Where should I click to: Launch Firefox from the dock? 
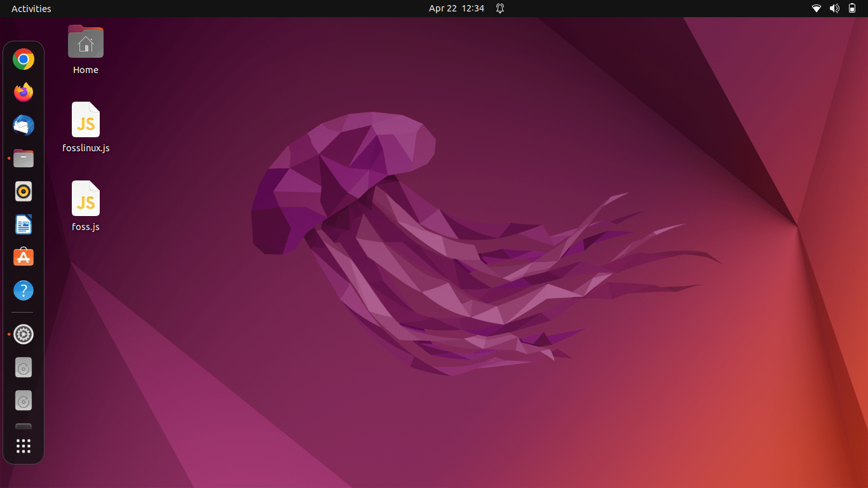click(24, 93)
